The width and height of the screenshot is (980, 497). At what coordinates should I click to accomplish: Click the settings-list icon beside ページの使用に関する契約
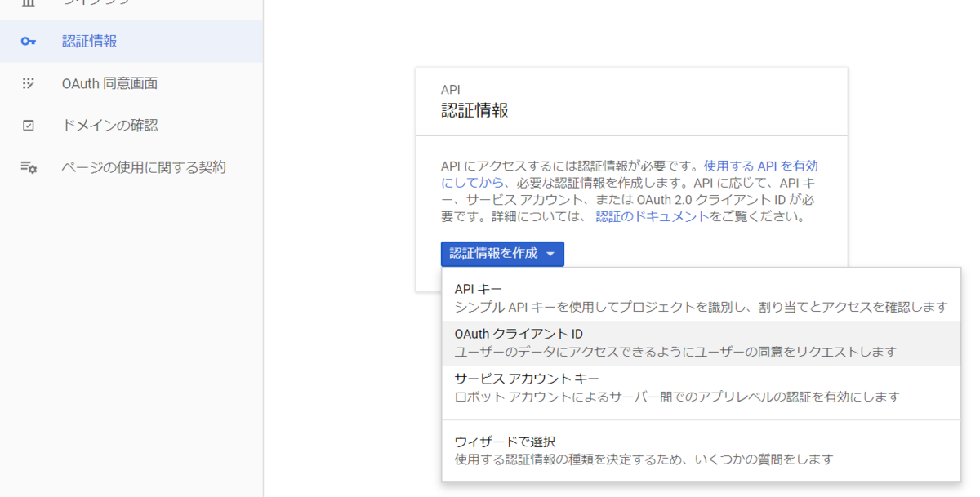29,167
